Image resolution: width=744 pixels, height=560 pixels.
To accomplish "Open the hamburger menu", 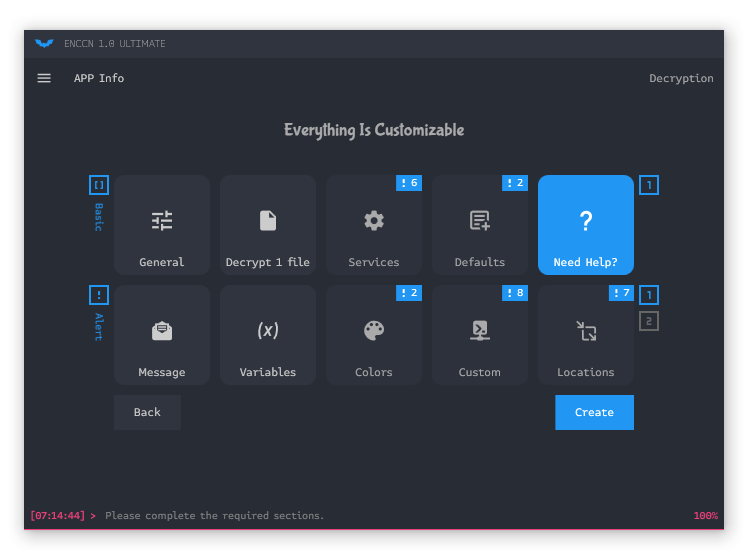I will point(44,78).
